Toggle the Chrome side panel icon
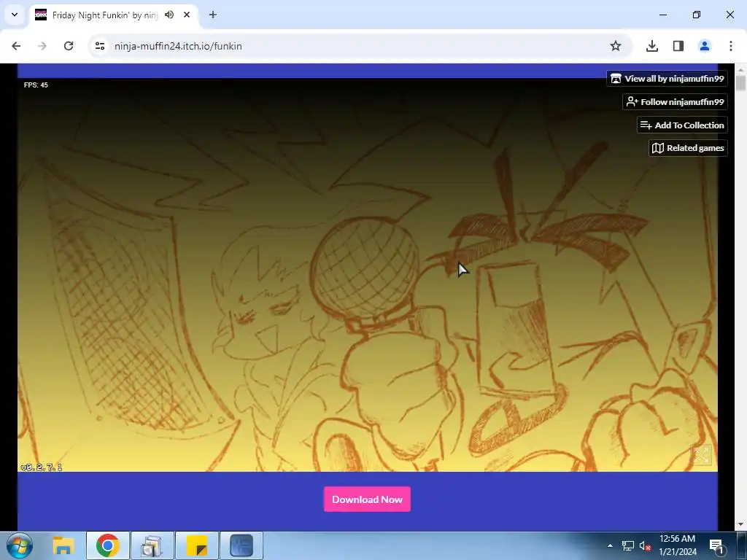 point(678,46)
